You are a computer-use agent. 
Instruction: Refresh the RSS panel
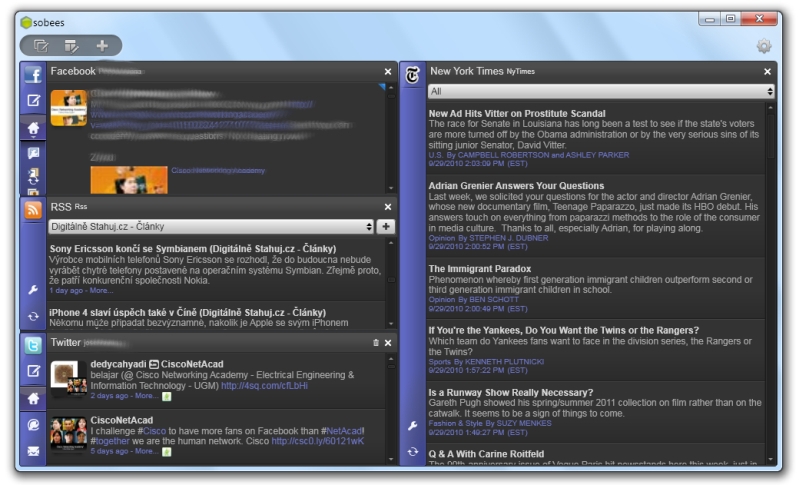click(x=33, y=317)
